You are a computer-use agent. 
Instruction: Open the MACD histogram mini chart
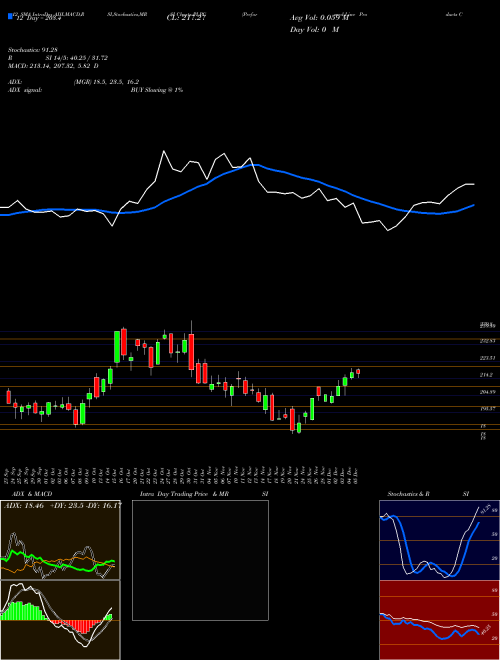[60, 620]
